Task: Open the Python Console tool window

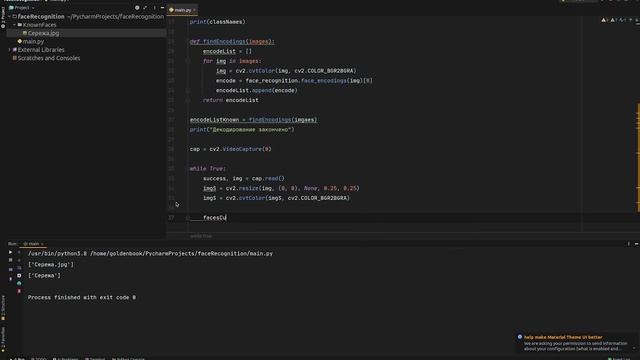Action: [x=128, y=358]
